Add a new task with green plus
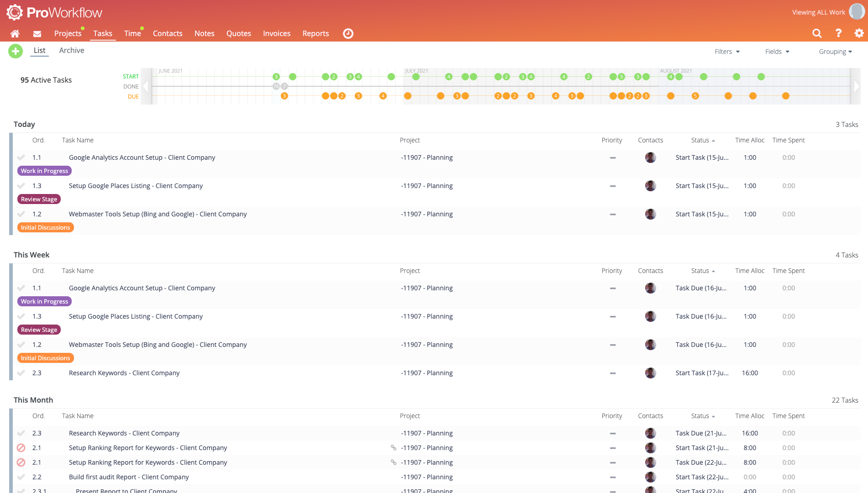The width and height of the screenshot is (868, 493). point(16,51)
